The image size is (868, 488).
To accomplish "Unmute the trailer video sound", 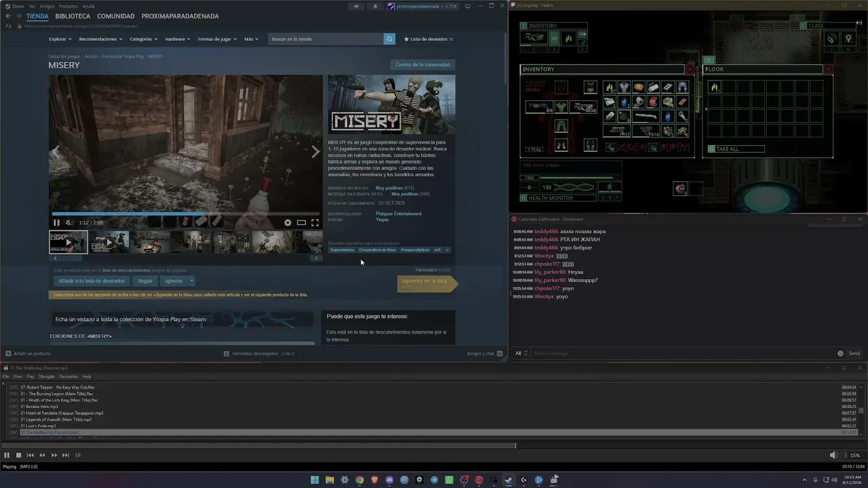I will pos(68,222).
